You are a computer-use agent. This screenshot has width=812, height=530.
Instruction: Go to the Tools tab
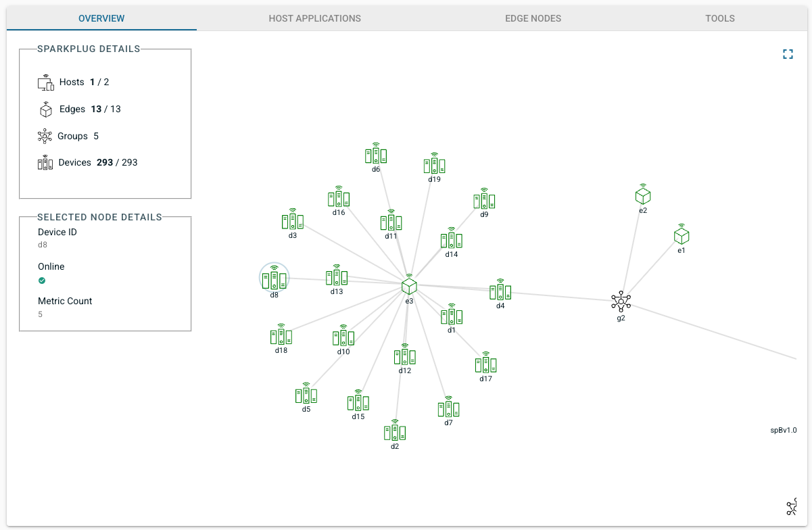coord(719,18)
